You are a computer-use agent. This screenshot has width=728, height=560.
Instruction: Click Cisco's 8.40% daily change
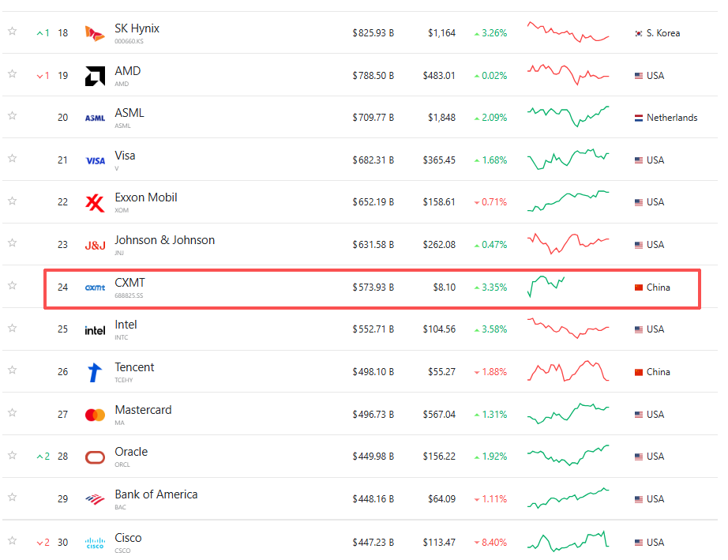490,543
